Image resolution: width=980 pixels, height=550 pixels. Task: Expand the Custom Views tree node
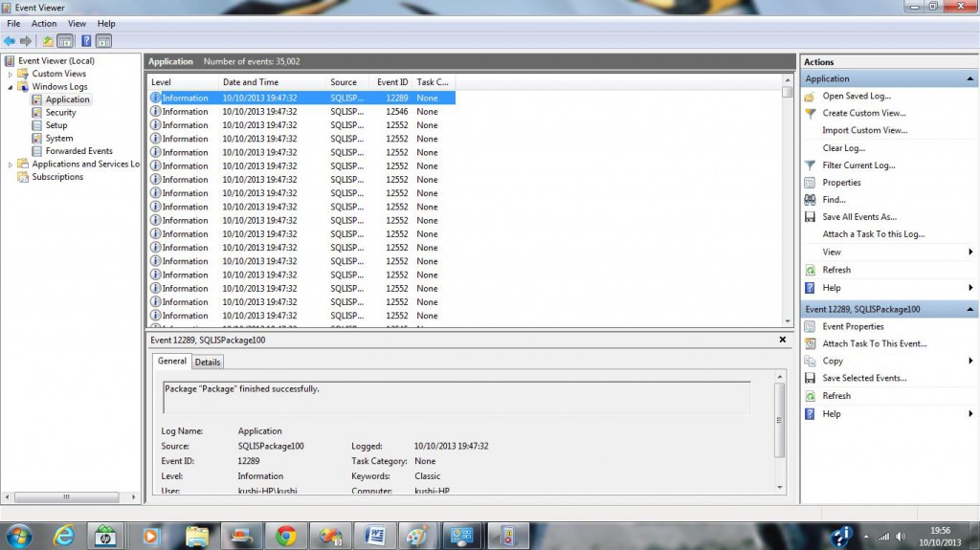11,74
